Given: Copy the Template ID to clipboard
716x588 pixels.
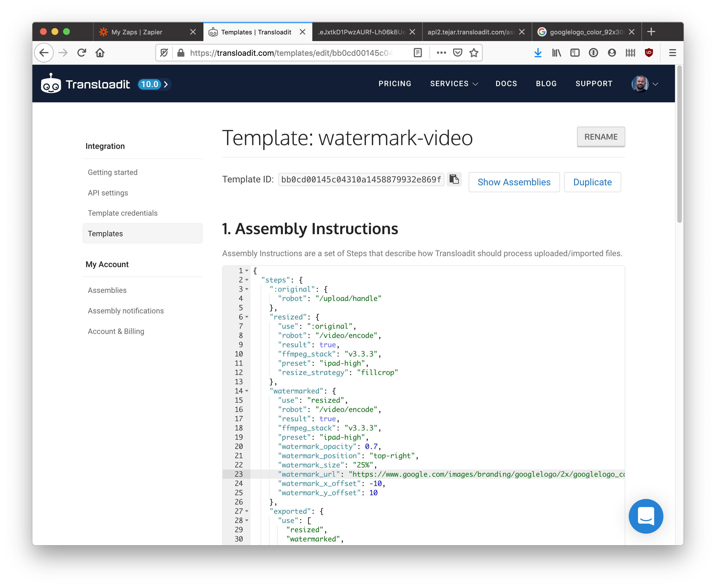Looking at the screenshot, I should [x=454, y=179].
